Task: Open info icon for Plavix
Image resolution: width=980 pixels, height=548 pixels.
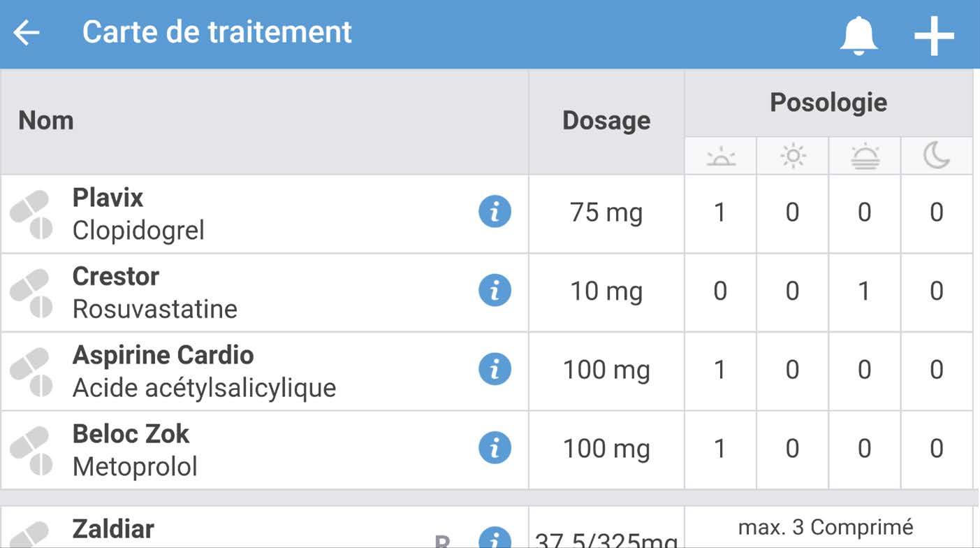Action: coord(495,212)
